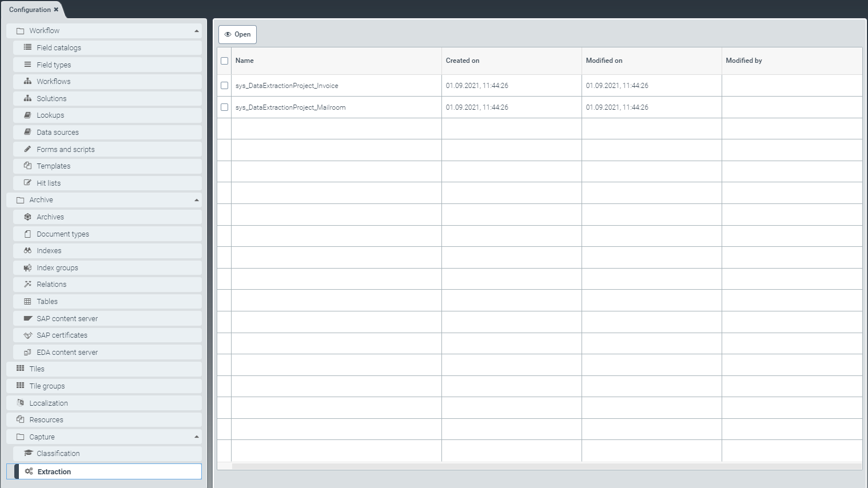Click the SAP certificates handshake icon
Screen dimensions: 868x488
click(27, 335)
